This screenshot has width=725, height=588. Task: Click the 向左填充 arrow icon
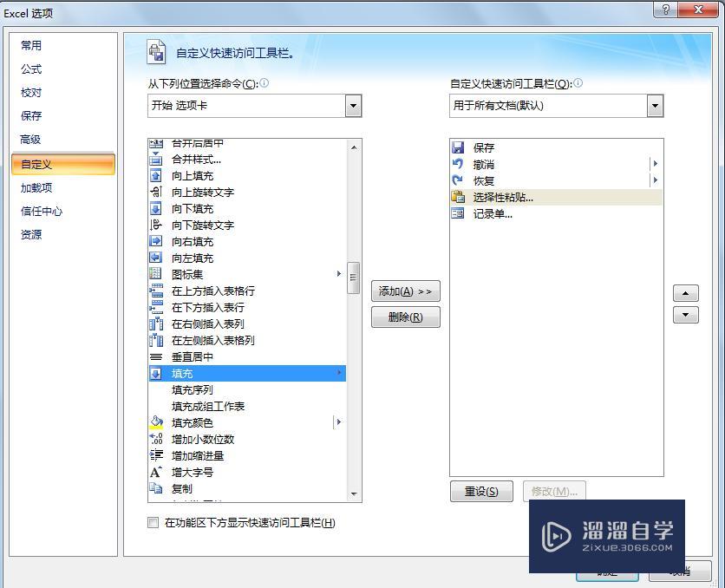(x=156, y=258)
